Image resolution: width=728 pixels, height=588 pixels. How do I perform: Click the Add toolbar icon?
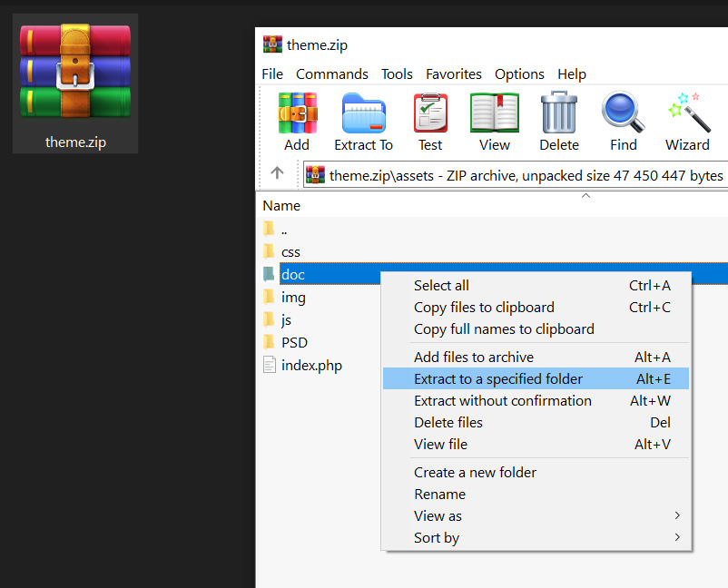297,113
